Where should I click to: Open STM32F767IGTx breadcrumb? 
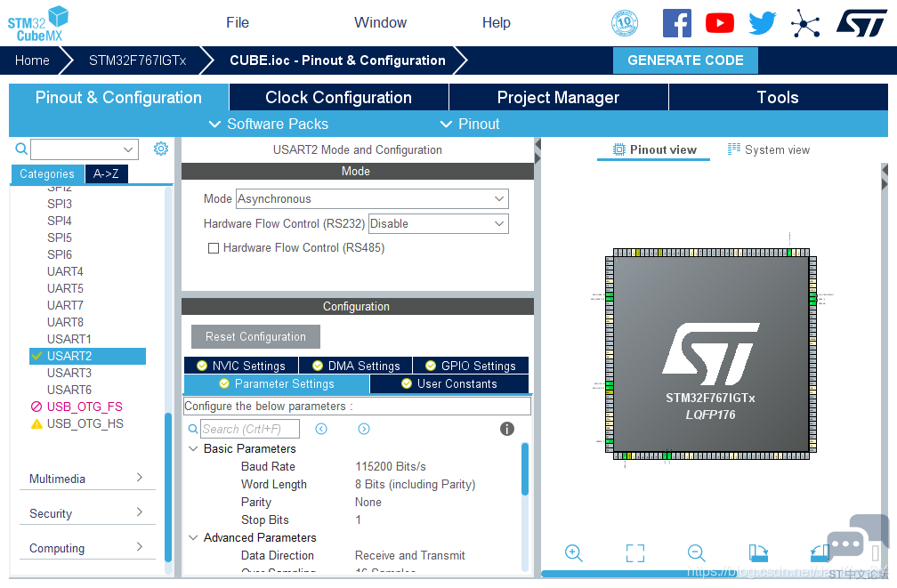tap(137, 60)
